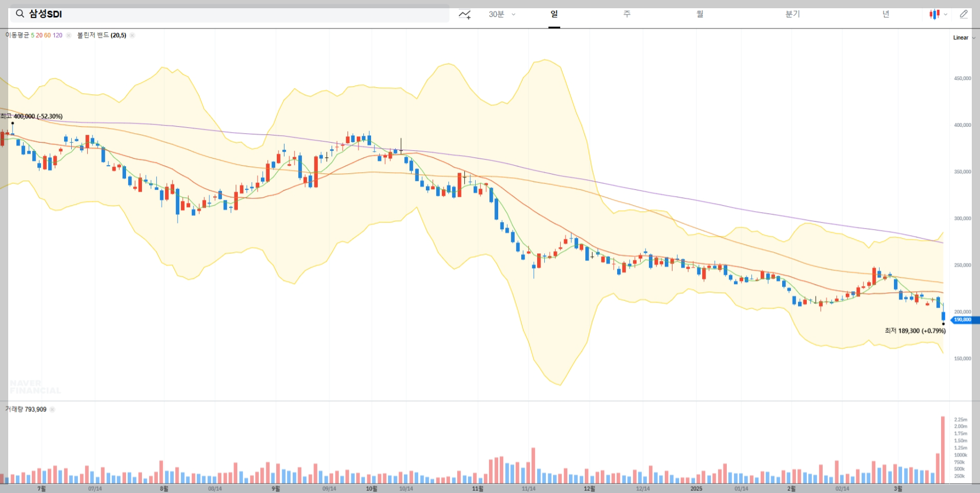Click the 거래량 793,909 volume label

[x=26, y=409]
